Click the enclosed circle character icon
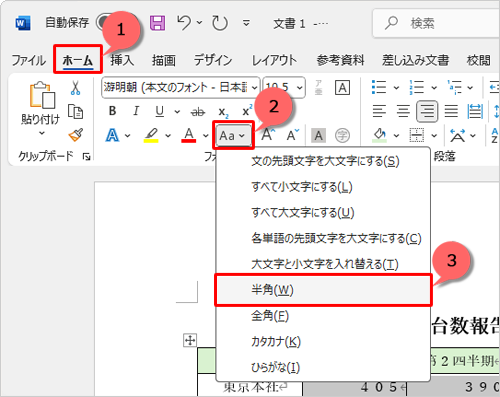Image resolution: width=500 pixels, height=397 pixels. point(342,136)
